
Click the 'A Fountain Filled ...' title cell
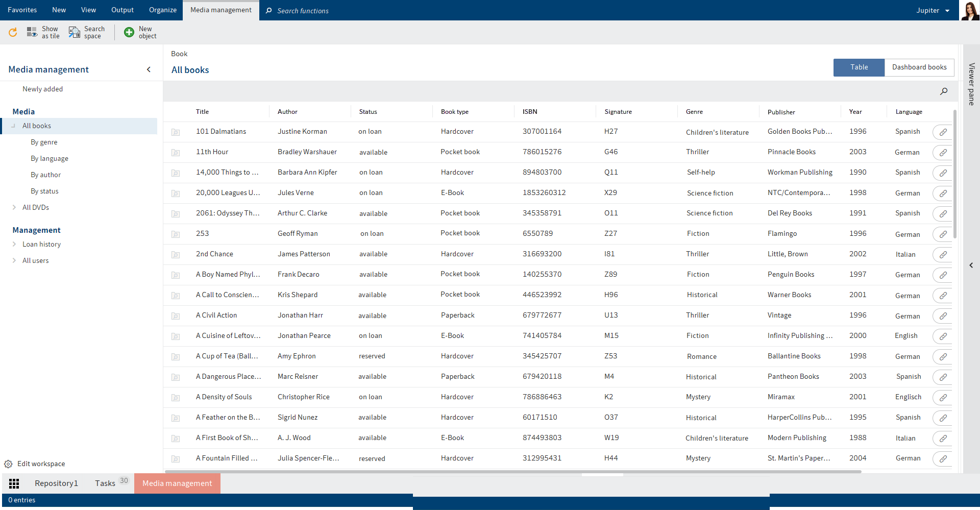click(x=227, y=458)
